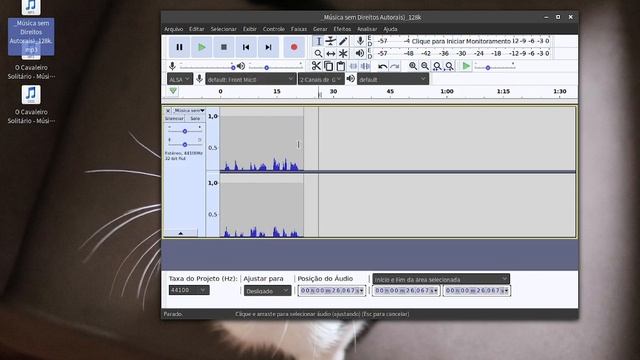Skip to end of the track
Screen dimensions: 640x360
(268, 47)
